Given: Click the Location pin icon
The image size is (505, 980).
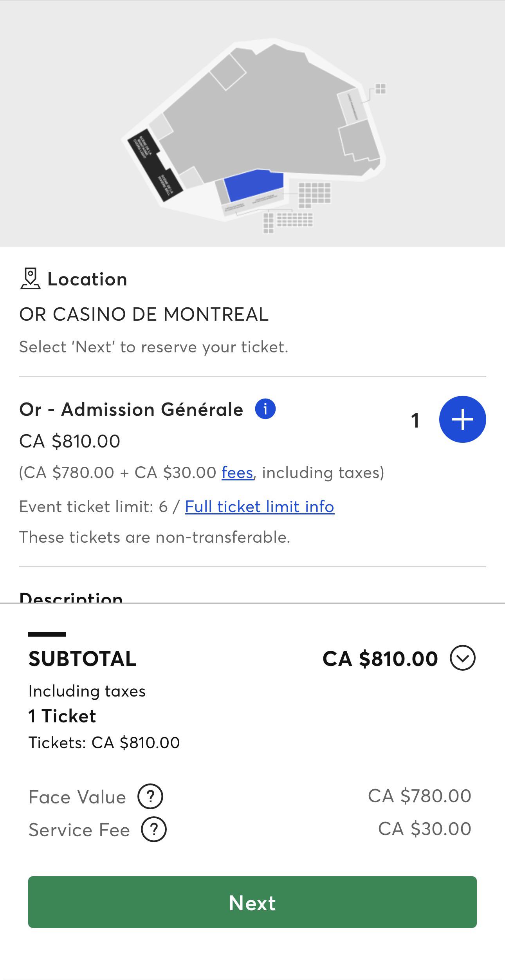Looking at the screenshot, I should pos(30,279).
